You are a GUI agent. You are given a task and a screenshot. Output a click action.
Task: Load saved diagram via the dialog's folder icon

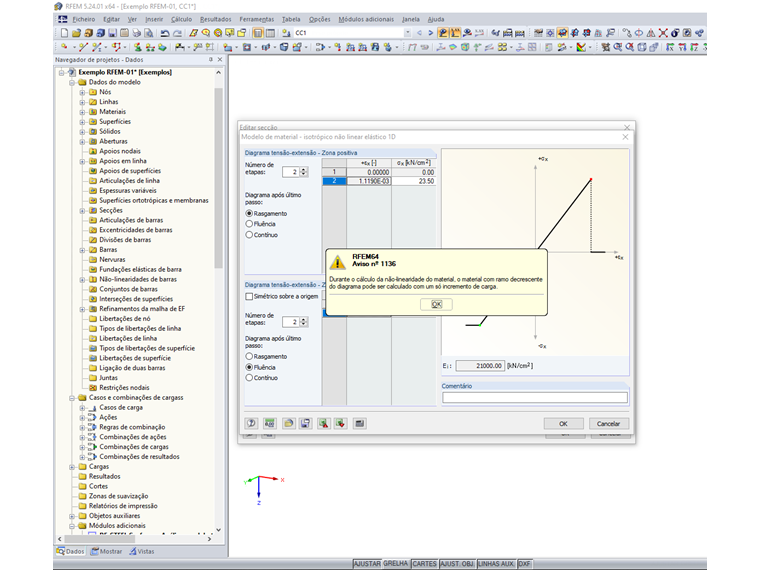click(x=288, y=423)
